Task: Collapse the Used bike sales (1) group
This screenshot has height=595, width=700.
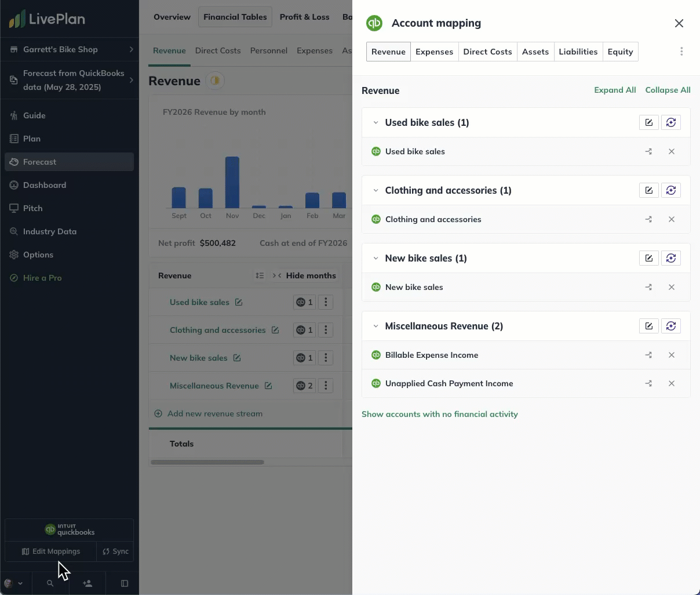Action: coord(375,122)
